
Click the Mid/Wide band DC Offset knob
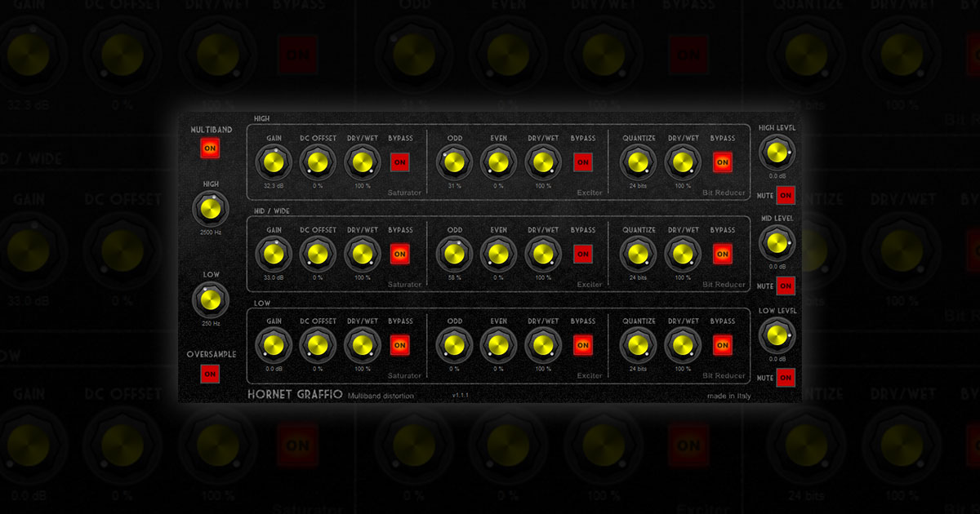tap(317, 254)
